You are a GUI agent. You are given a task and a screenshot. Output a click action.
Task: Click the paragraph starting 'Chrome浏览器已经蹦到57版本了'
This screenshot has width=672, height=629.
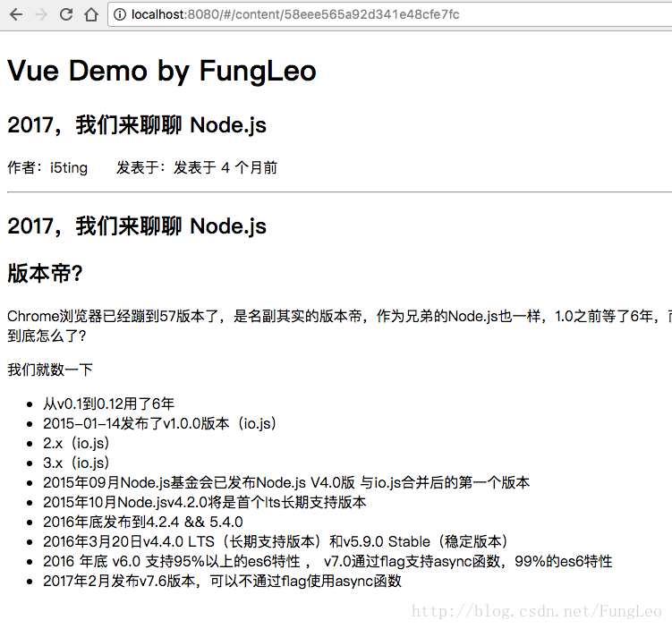pyautogui.click(x=339, y=316)
